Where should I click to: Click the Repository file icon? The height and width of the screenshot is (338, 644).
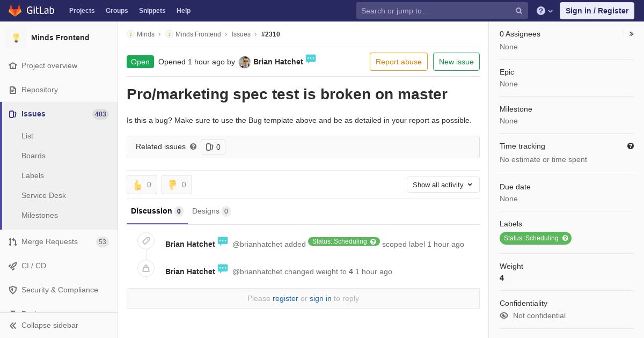(13, 90)
